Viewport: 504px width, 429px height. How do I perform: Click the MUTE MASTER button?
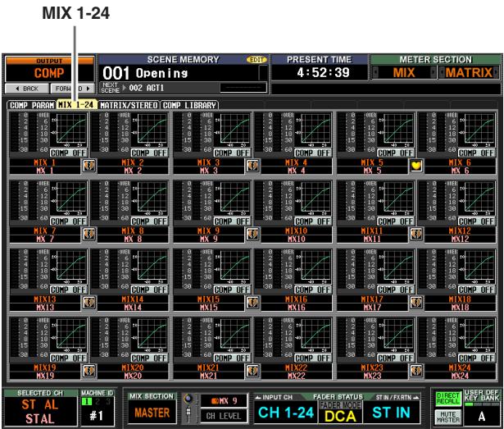pyautogui.click(x=447, y=417)
